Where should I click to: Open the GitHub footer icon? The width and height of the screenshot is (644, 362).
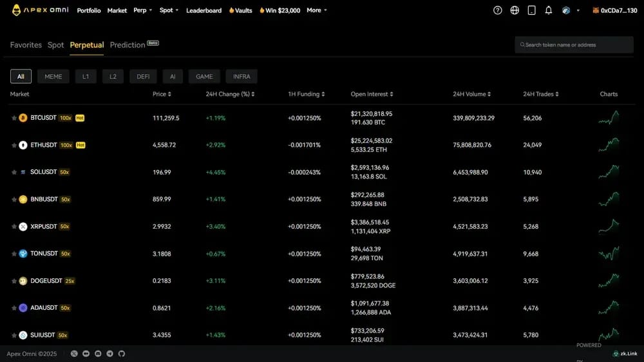pos(122,354)
